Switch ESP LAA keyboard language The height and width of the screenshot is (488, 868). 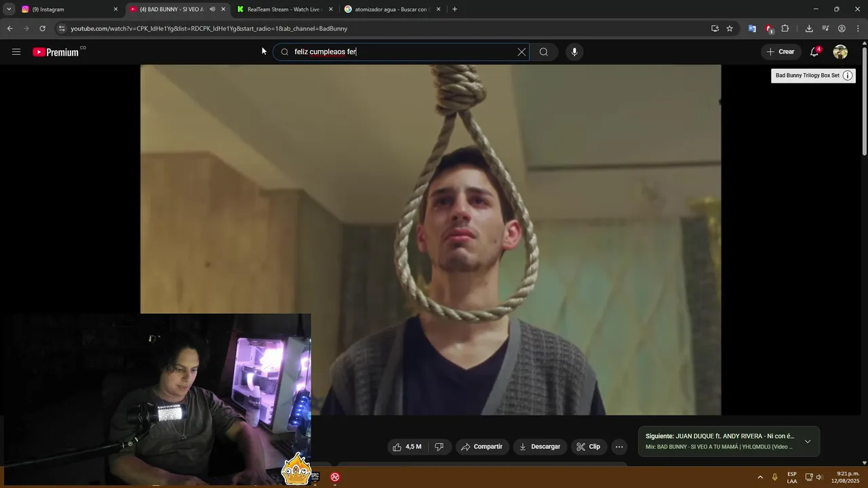792,477
